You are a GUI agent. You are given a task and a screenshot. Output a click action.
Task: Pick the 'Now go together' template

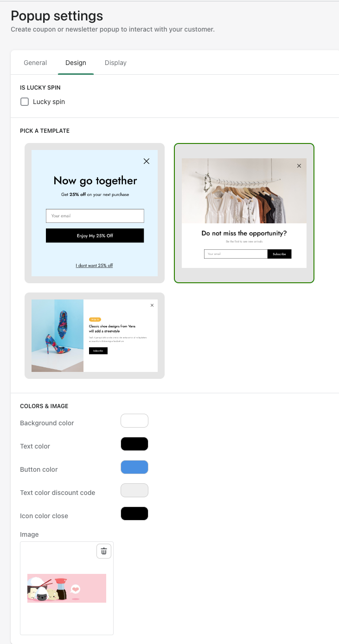tap(95, 213)
